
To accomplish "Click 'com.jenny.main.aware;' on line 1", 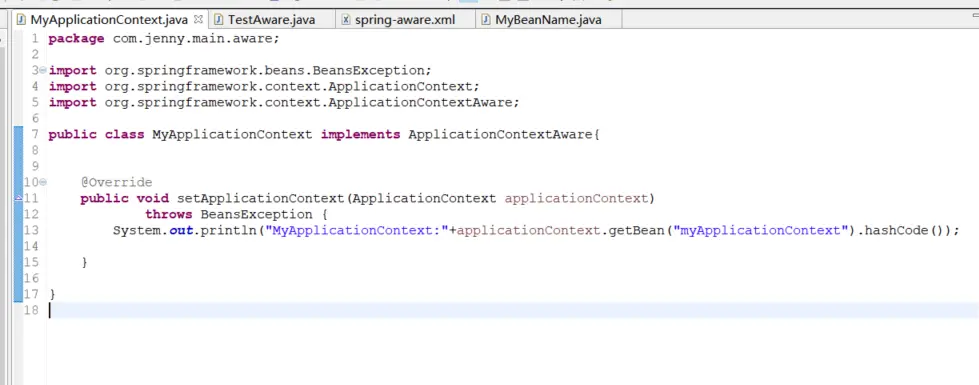I will 196,39.
